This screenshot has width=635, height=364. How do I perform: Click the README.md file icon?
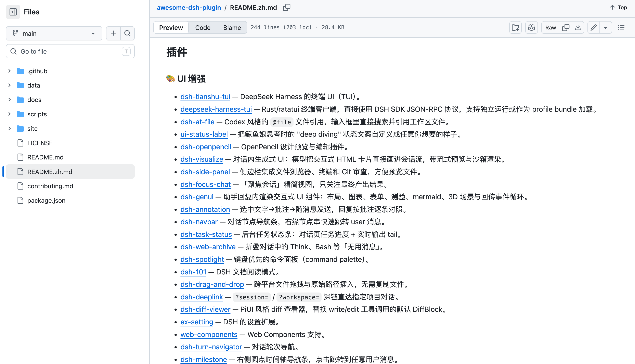pos(21,157)
